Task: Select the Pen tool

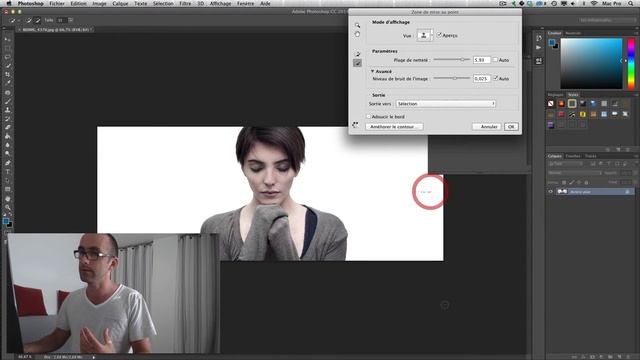Action: click(7, 163)
